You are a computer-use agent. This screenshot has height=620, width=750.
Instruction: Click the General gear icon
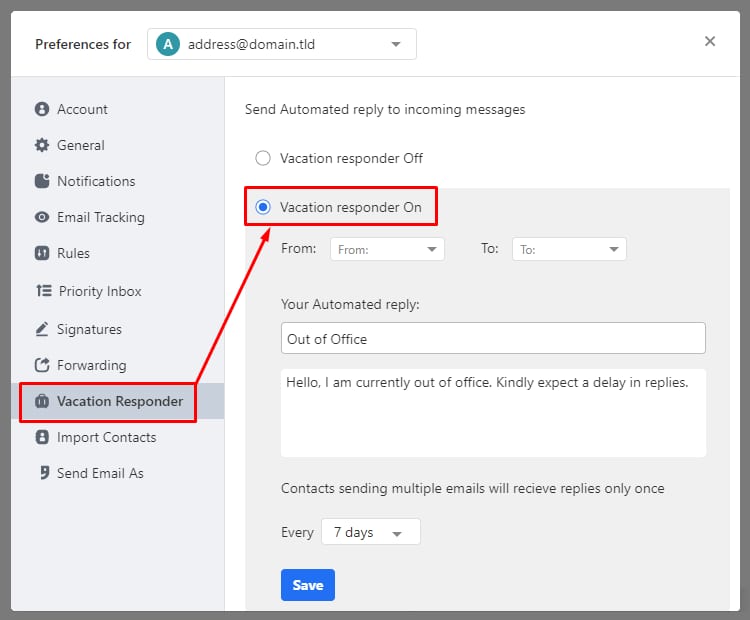(42, 145)
